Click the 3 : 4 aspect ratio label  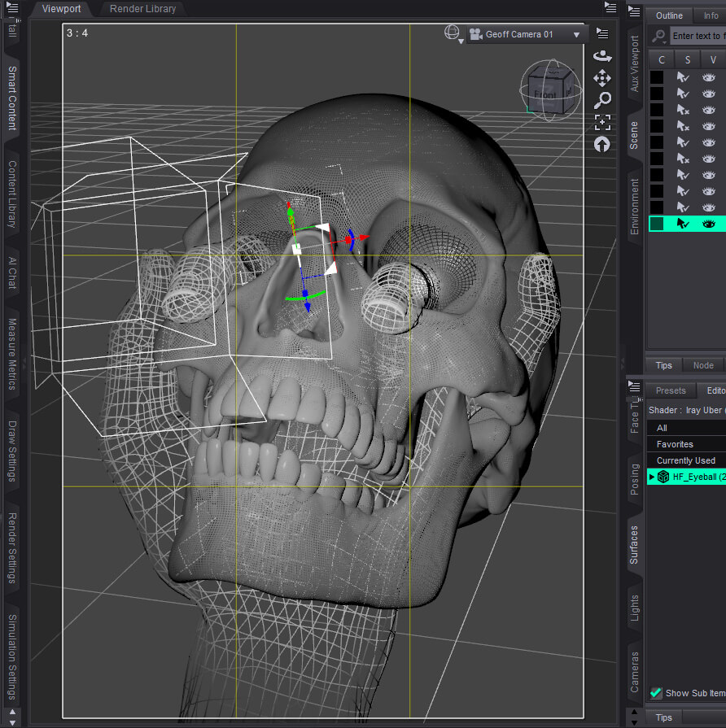pyautogui.click(x=77, y=33)
